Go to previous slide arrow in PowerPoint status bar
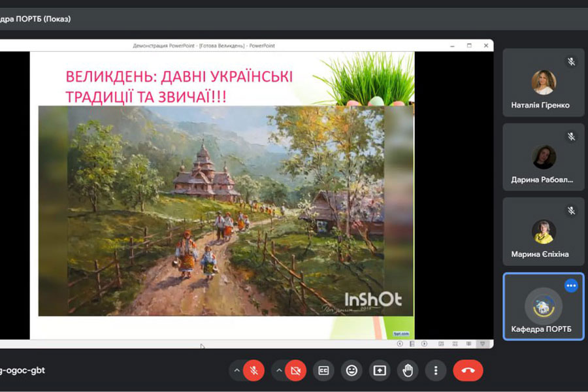 coord(400,344)
